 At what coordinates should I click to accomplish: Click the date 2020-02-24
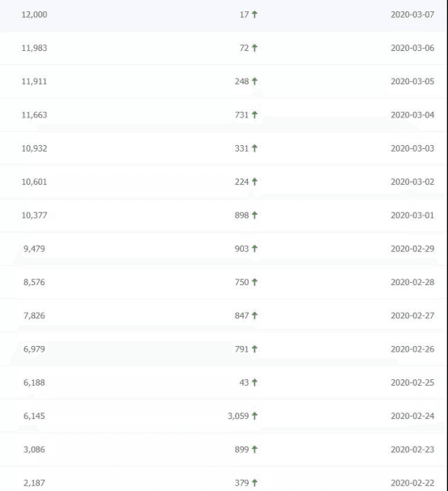[412, 416]
